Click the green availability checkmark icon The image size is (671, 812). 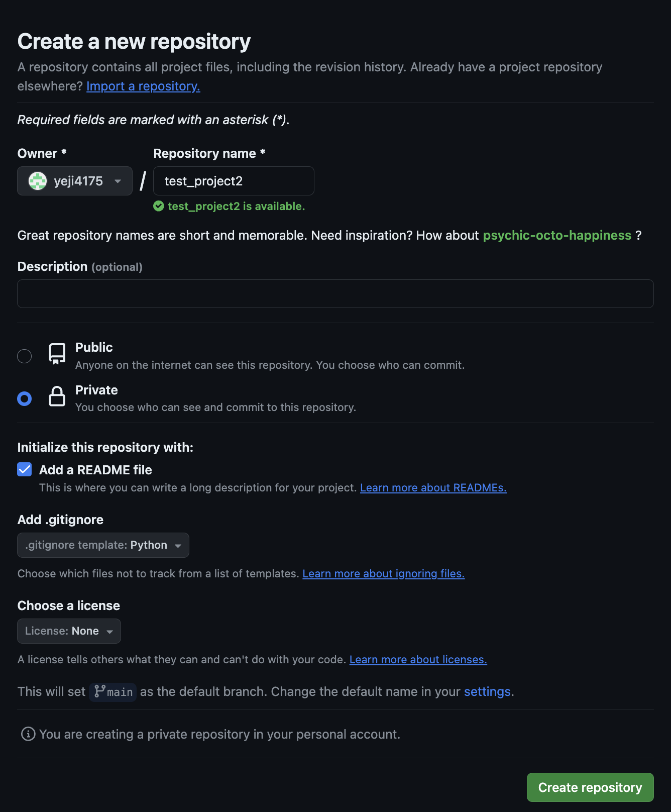[159, 206]
